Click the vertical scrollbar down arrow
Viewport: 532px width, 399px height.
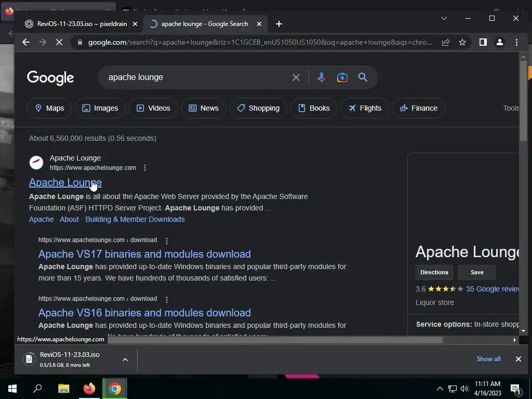[x=523, y=331]
